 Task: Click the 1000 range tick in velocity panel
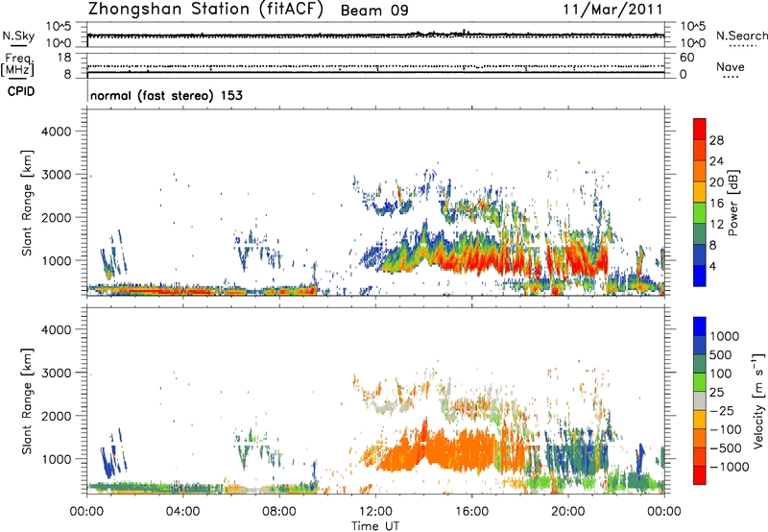(x=57, y=459)
